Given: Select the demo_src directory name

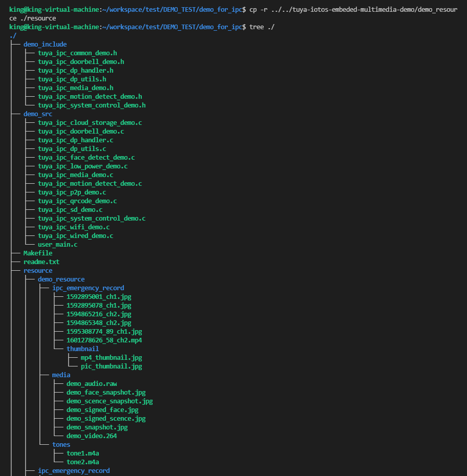Looking at the screenshot, I should (37, 114).
